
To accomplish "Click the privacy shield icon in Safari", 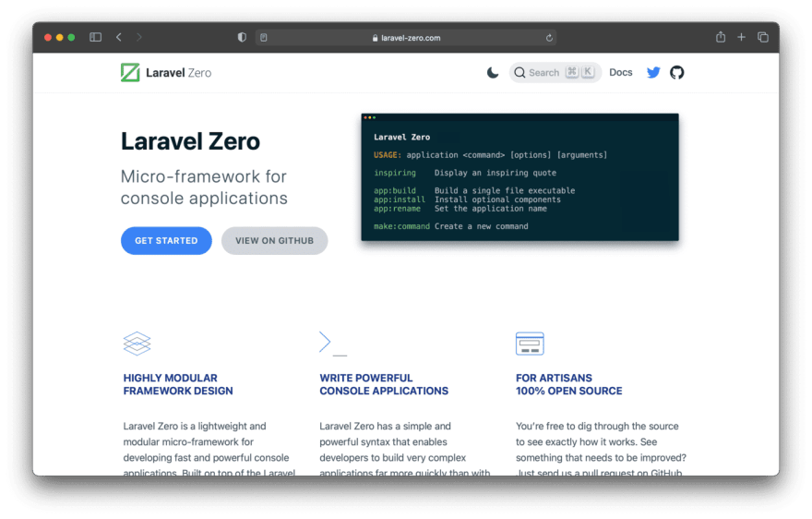I will tap(242, 37).
